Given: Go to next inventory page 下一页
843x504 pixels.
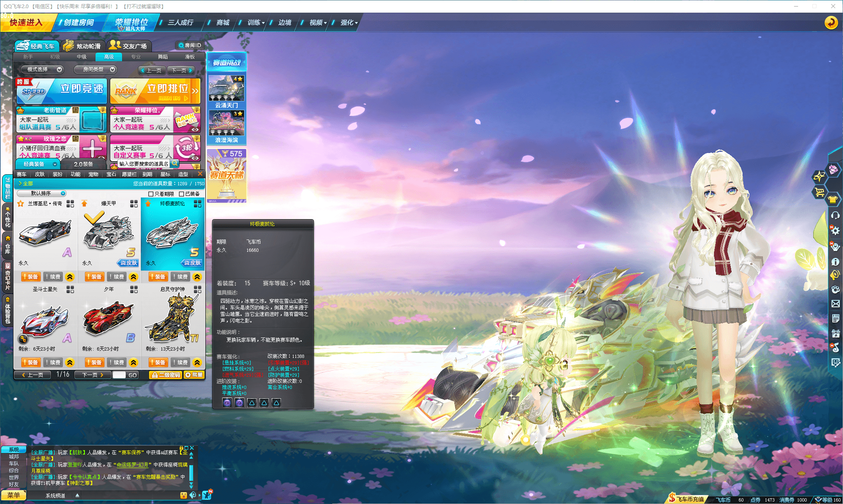Looking at the screenshot, I should [x=92, y=375].
